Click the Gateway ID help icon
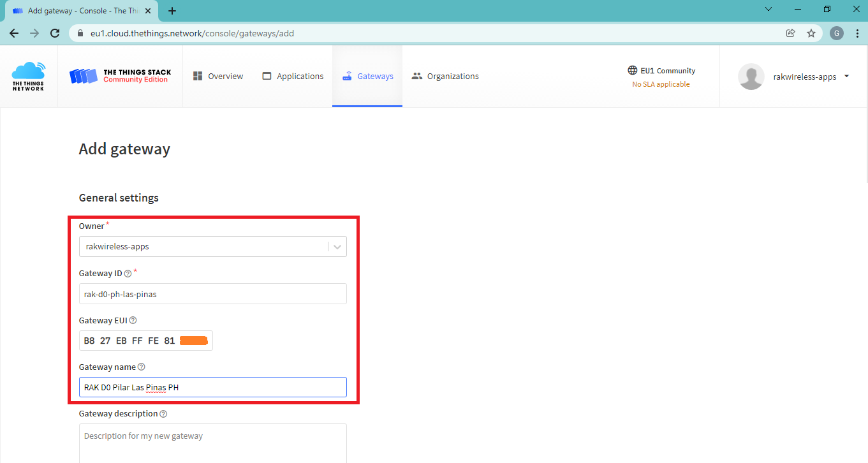The height and width of the screenshot is (463, 868). click(x=128, y=274)
